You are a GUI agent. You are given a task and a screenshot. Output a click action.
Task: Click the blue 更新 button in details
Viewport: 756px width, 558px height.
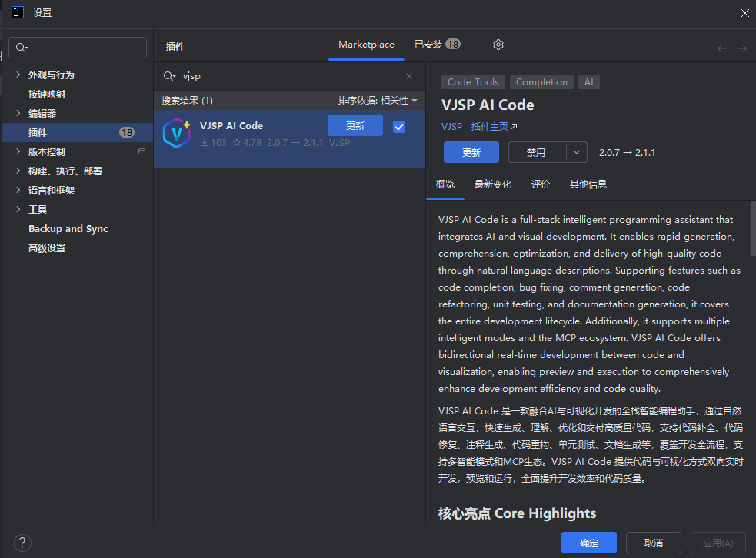(471, 152)
